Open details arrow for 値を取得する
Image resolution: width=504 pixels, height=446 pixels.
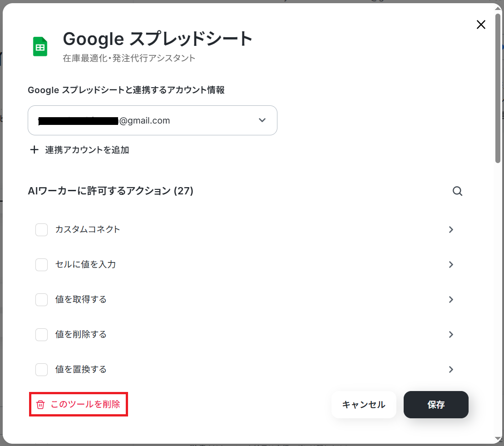[451, 300]
